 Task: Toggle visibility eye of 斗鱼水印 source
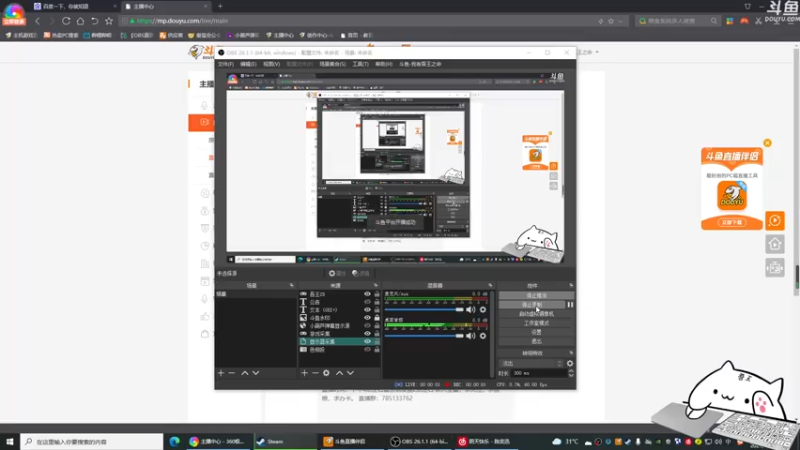coord(367,318)
